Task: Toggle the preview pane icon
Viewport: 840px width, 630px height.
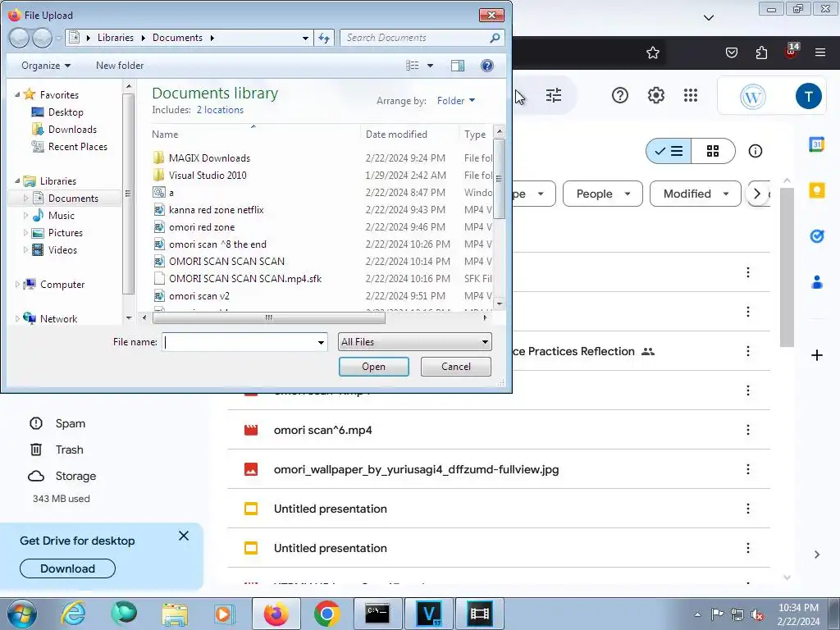Action: [458, 66]
